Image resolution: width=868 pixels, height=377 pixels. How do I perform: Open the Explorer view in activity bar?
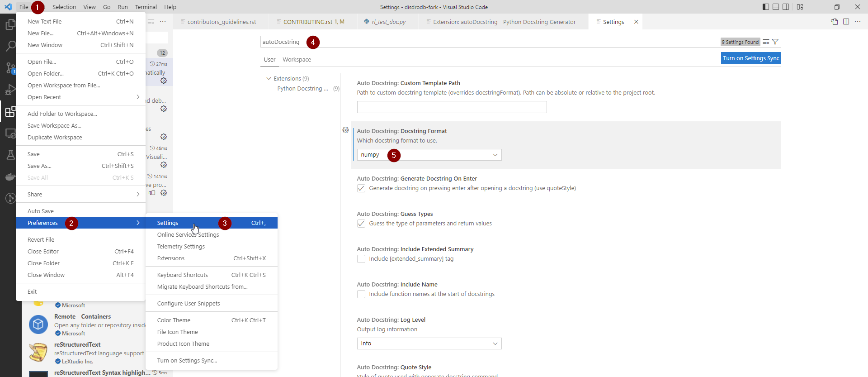(10, 24)
